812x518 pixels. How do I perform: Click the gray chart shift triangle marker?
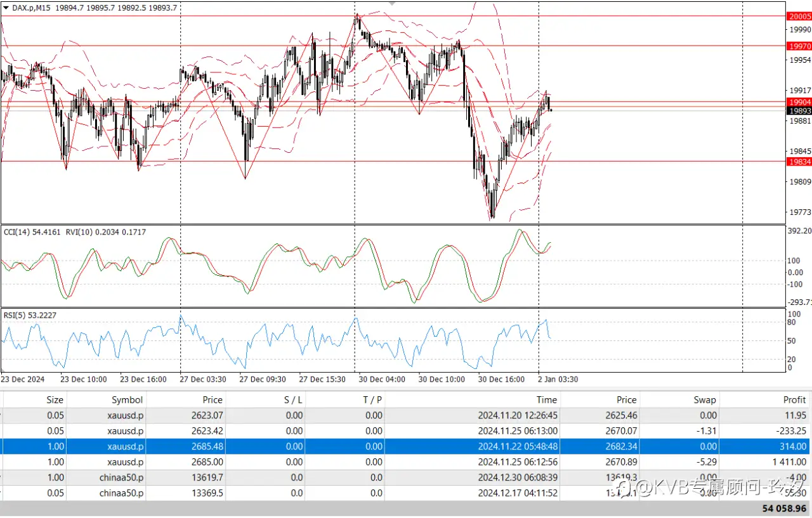coord(392,3)
